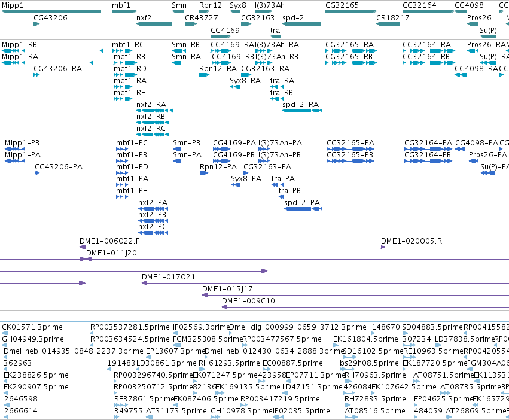Select the Smn gene label
Image resolution: width=509 pixels, height=420 pixels.
[x=179, y=5]
